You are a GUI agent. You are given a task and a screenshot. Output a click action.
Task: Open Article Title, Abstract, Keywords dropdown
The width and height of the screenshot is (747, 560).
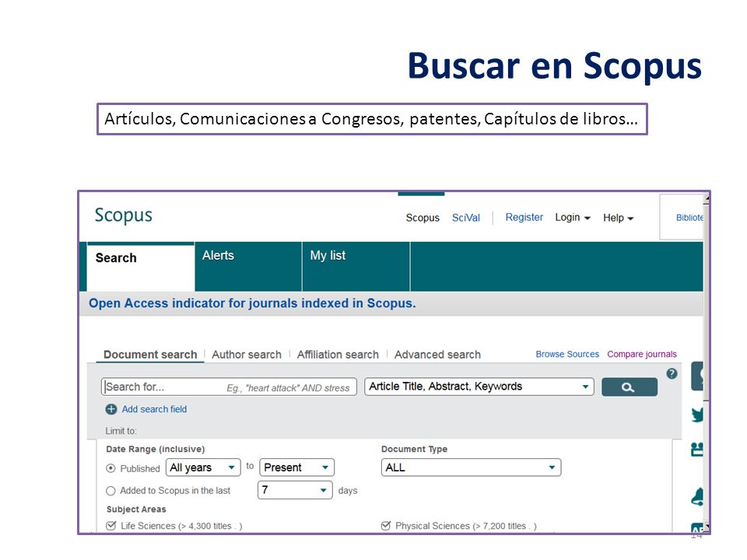[x=479, y=387]
